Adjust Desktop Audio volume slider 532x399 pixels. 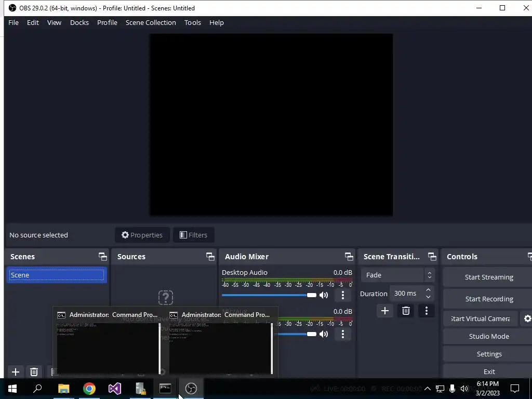click(x=269, y=295)
